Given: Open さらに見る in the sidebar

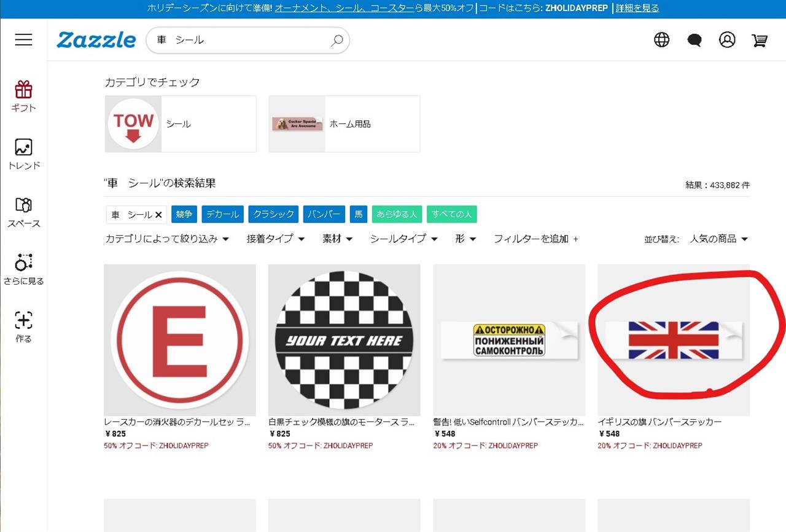Looking at the screenshot, I should click(x=23, y=270).
